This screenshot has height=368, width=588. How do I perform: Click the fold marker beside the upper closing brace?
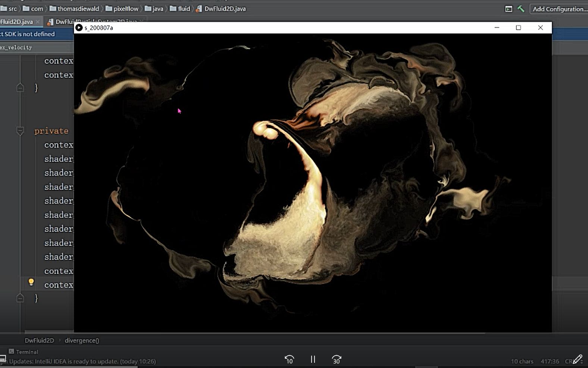click(20, 88)
